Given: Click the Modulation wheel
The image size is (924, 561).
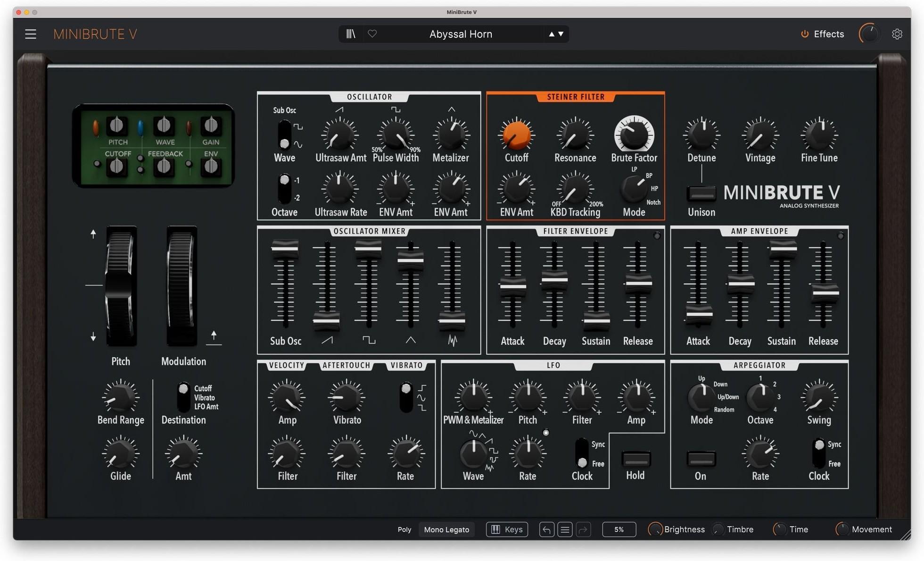Looking at the screenshot, I should point(182,285).
